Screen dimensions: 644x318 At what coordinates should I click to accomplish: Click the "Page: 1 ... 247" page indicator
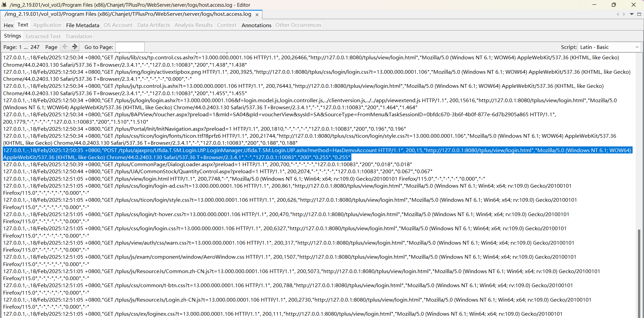click(21, 47)
